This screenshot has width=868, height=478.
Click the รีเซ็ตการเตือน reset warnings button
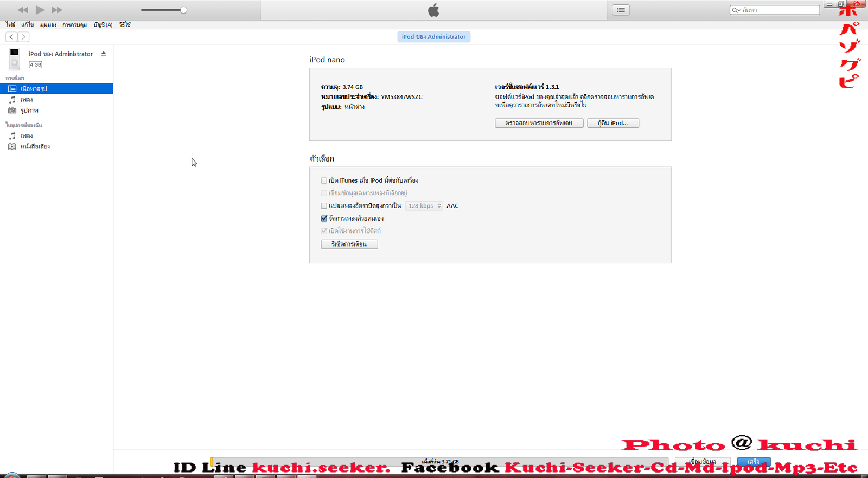point(349,244)
